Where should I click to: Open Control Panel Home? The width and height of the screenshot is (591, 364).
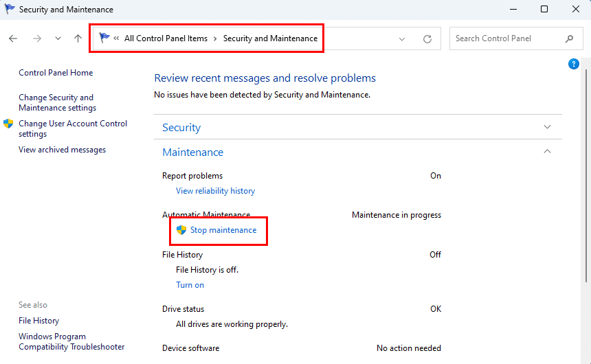click(56, 73)
